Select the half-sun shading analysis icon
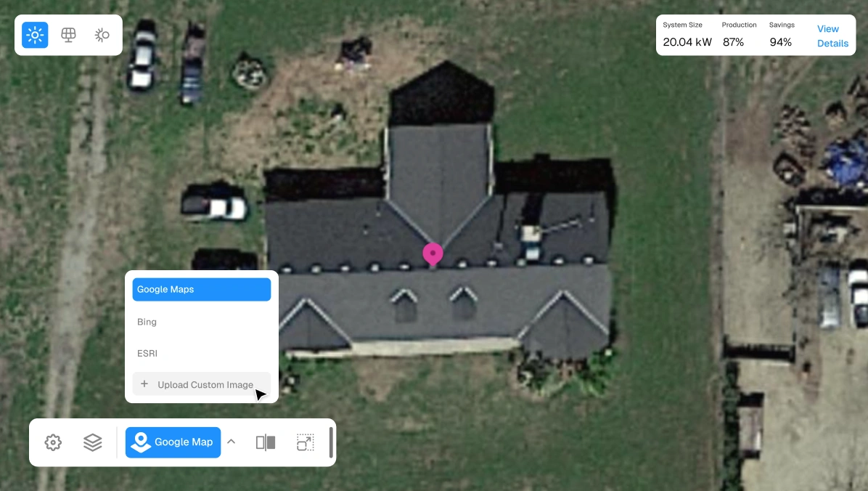The image size is (868, 491). (x=102, y=35)
